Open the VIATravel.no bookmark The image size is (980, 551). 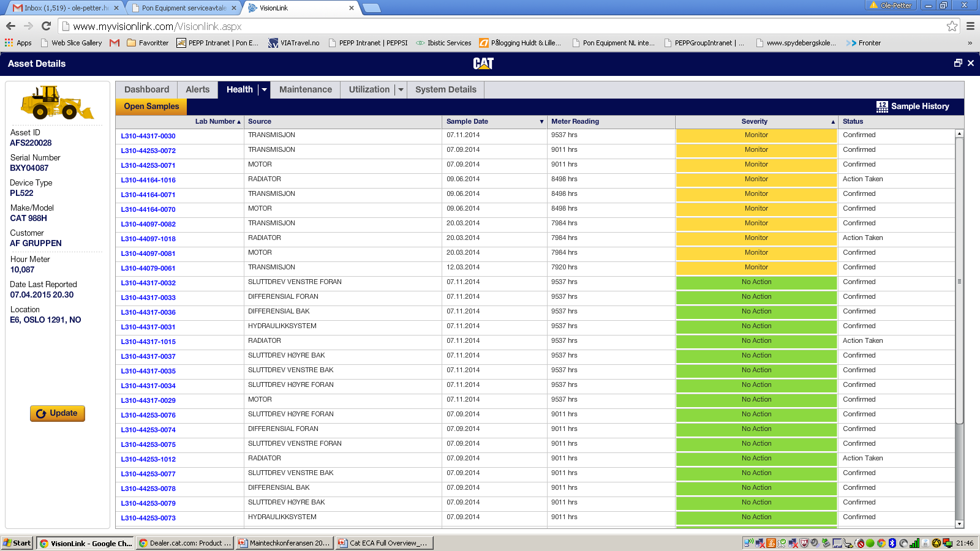tap(294, 43)
